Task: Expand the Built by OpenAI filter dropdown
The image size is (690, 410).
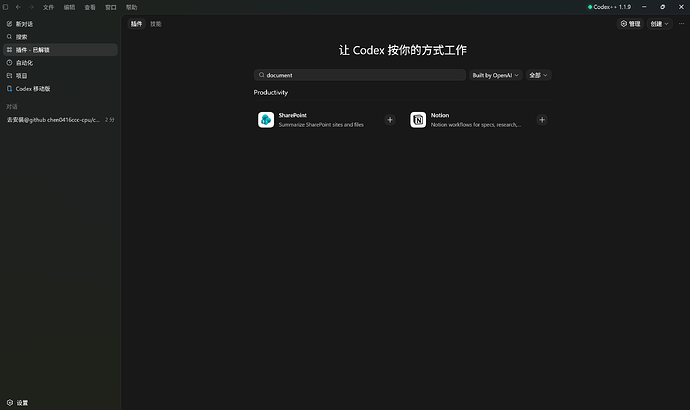Action: coord(495,75)
